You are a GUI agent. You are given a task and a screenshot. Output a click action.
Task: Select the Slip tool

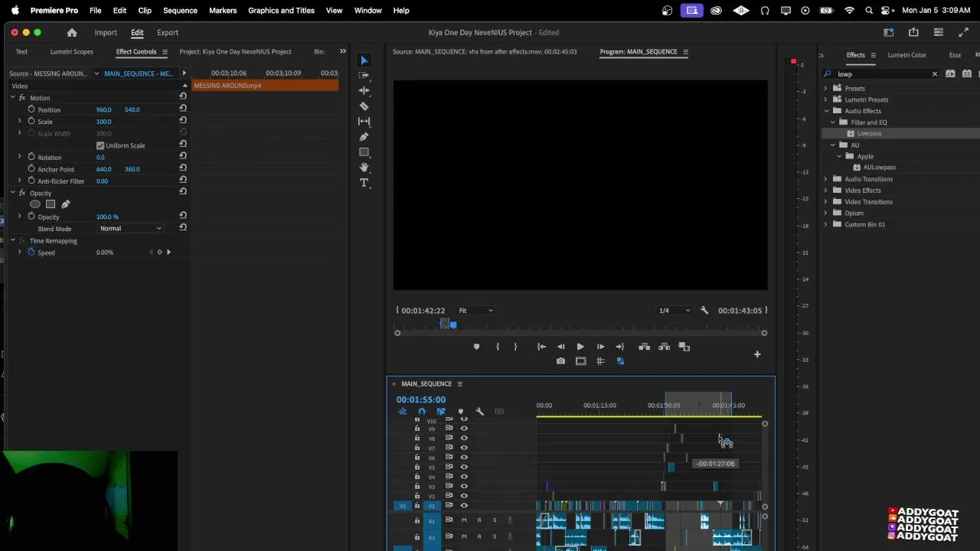364,121
